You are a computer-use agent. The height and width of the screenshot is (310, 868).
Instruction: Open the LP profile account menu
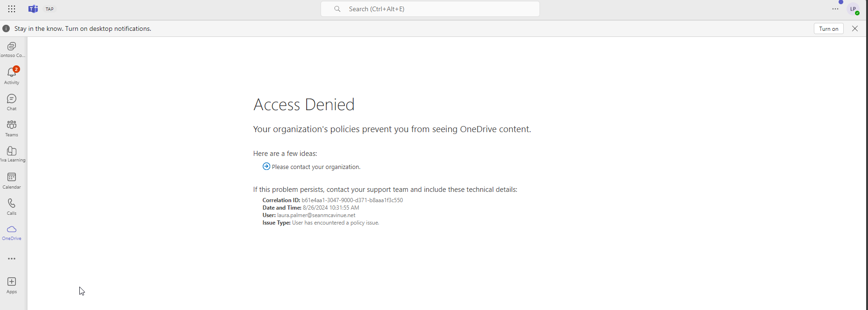click(854, 9)
